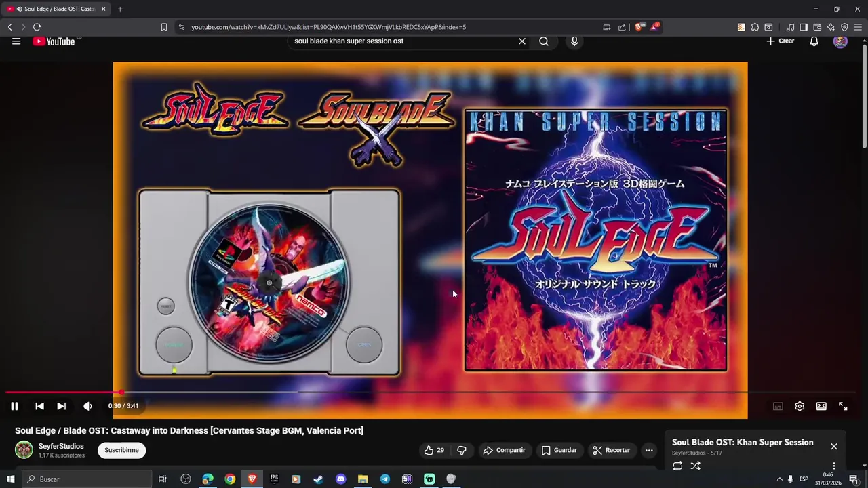Click the Guardar save button
Screen dimensions: 868x488
pos(559,450)
